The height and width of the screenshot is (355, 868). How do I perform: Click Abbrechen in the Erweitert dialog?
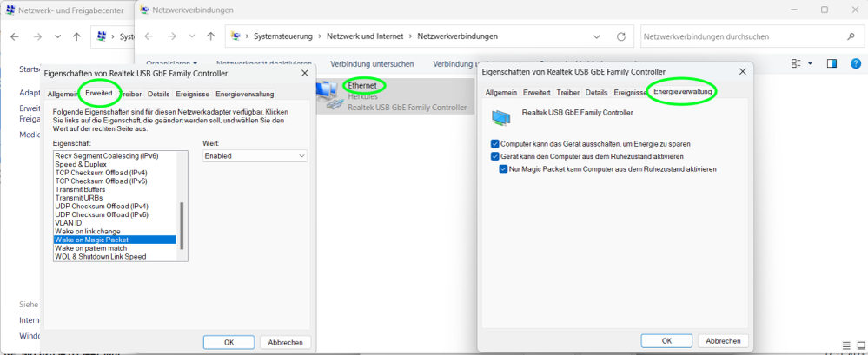tap(285, 342)
